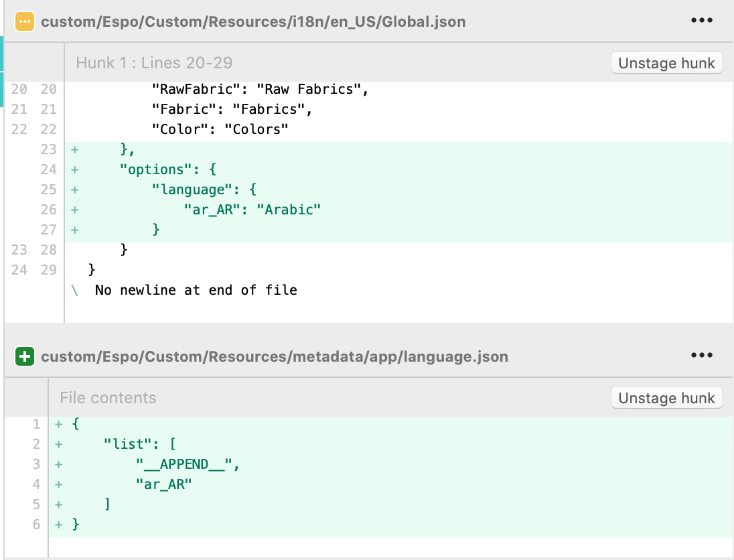Open the ellipsis menu for language.json
734x560 pixels.
tap(701, 356)
